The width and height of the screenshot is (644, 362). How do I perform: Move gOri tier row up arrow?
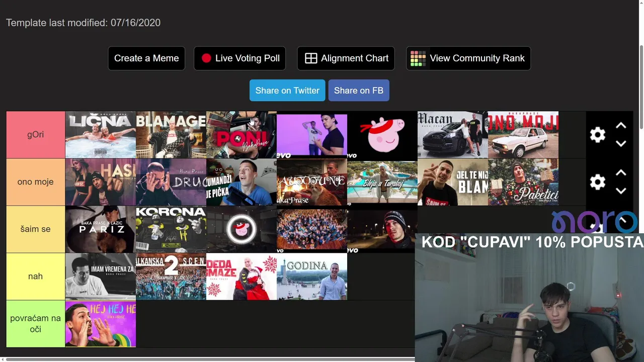(621, 126)
